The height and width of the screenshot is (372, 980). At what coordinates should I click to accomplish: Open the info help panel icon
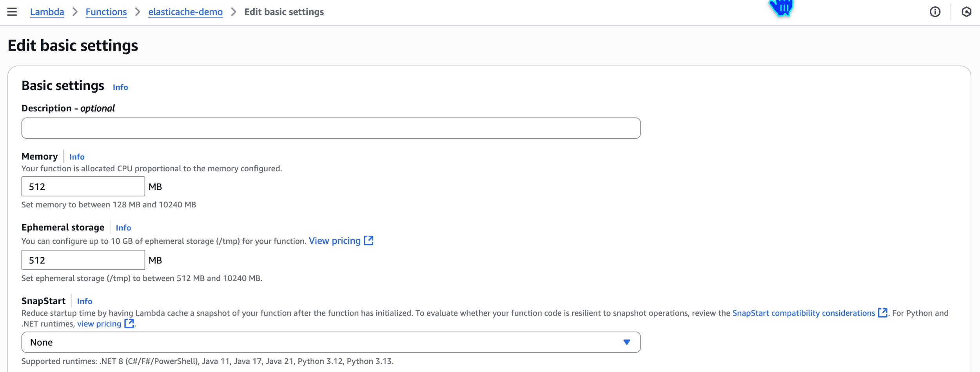tap(935, 12)
